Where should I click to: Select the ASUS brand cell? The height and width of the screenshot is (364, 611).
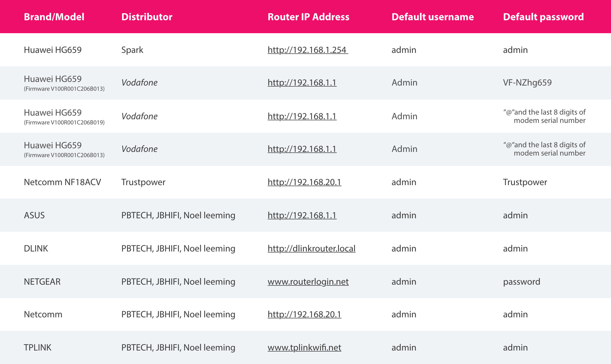click(x=34, y=215)
